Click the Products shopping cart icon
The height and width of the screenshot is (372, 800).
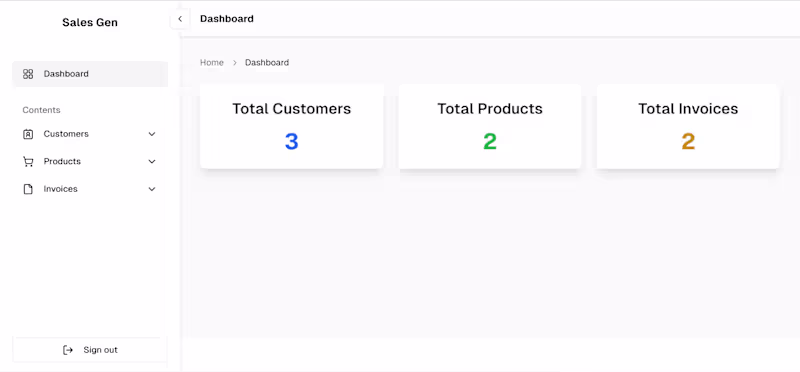[x=28, y=162]
